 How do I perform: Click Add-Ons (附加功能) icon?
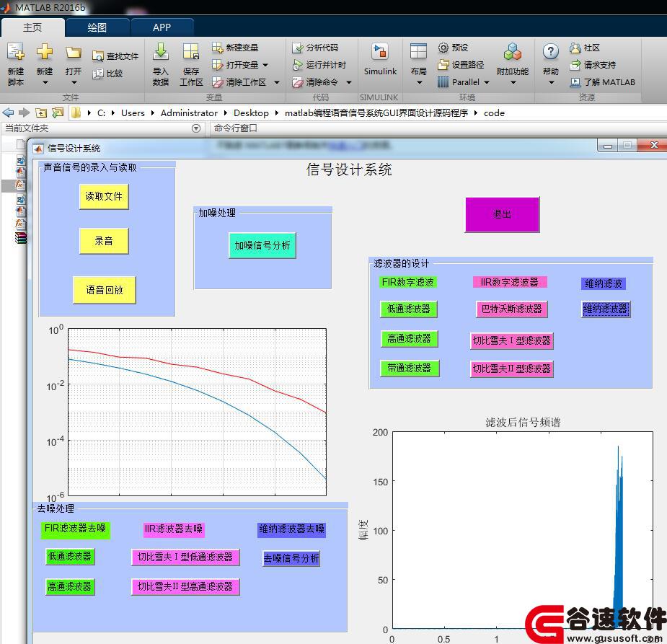[x=513, y=52]
